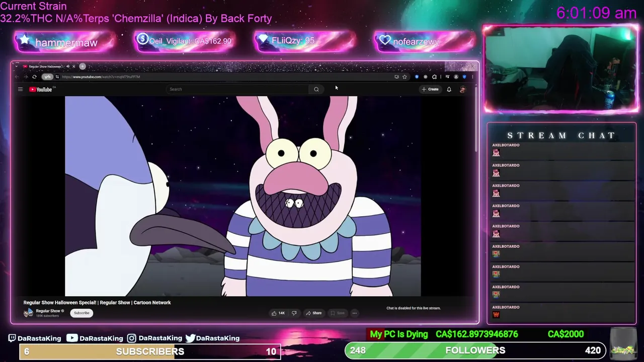
Task: Mute the Regular Show Halloween tab audio
Action: pyautogui.click(x=68, y=66)
